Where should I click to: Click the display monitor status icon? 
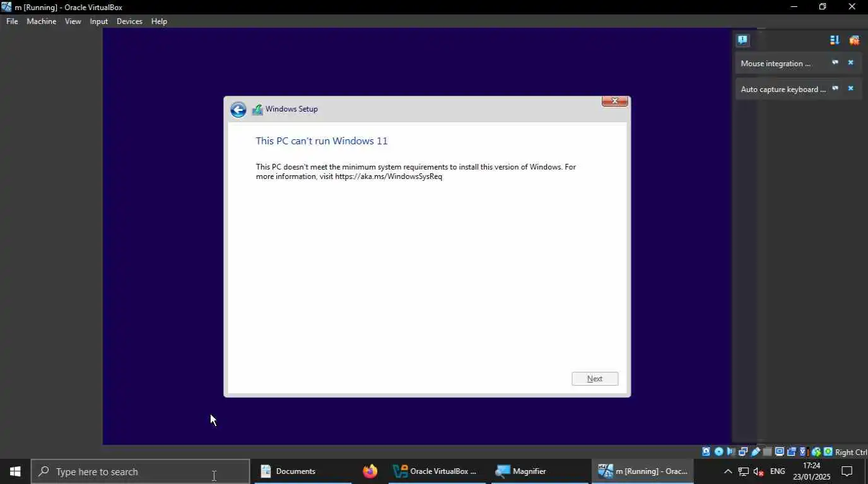point(780,452)
